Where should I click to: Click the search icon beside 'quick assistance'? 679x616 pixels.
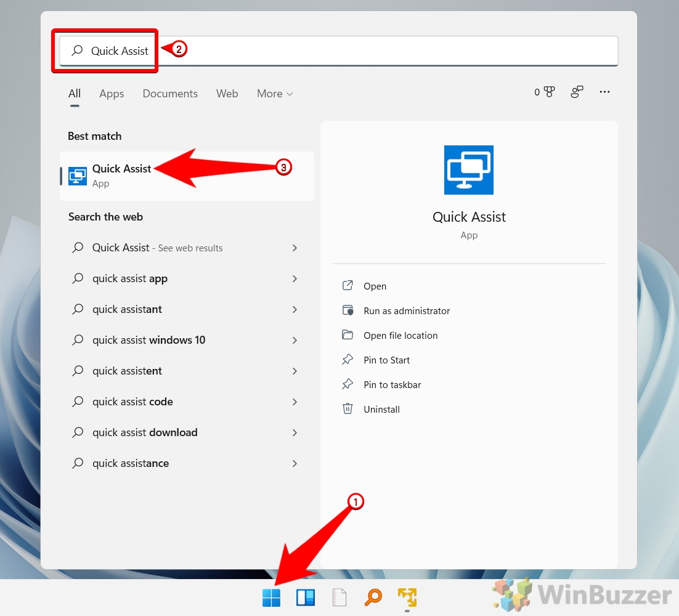coord(78,463)
